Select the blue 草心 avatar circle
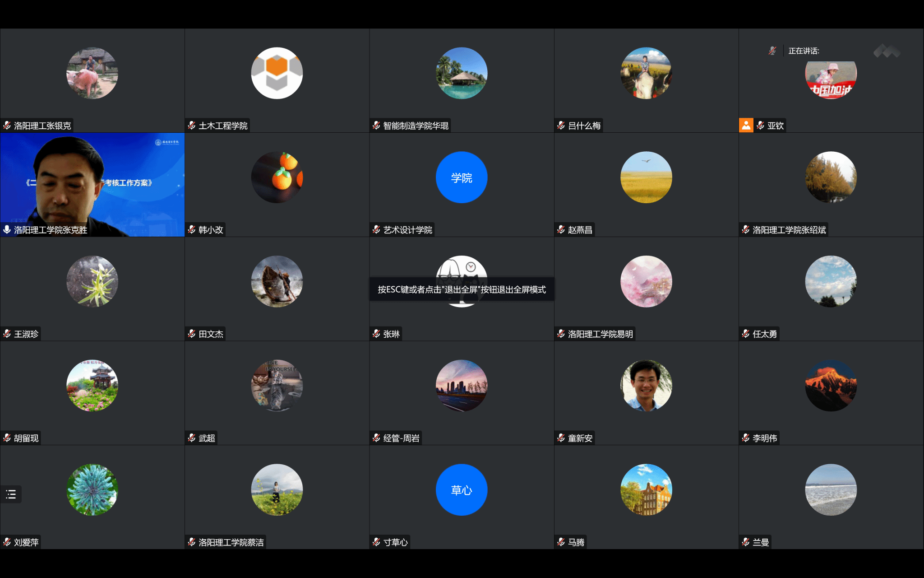Viewport: 924px width, 578px height. (461, 490)
